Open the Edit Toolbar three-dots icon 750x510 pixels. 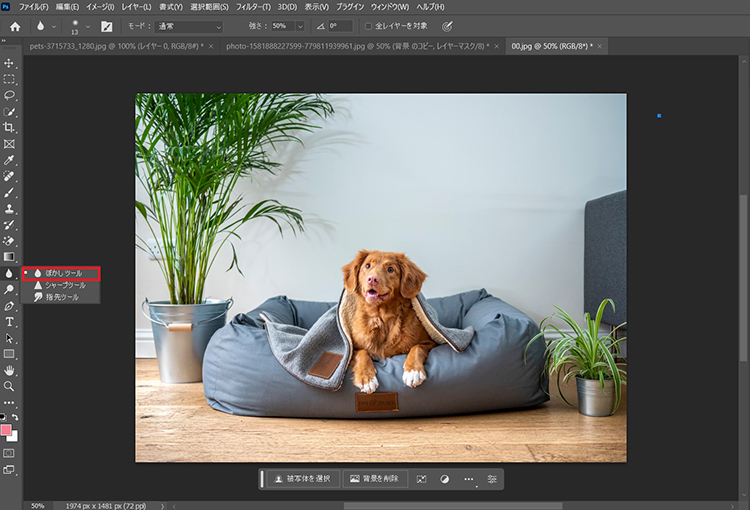click(9, 402)
